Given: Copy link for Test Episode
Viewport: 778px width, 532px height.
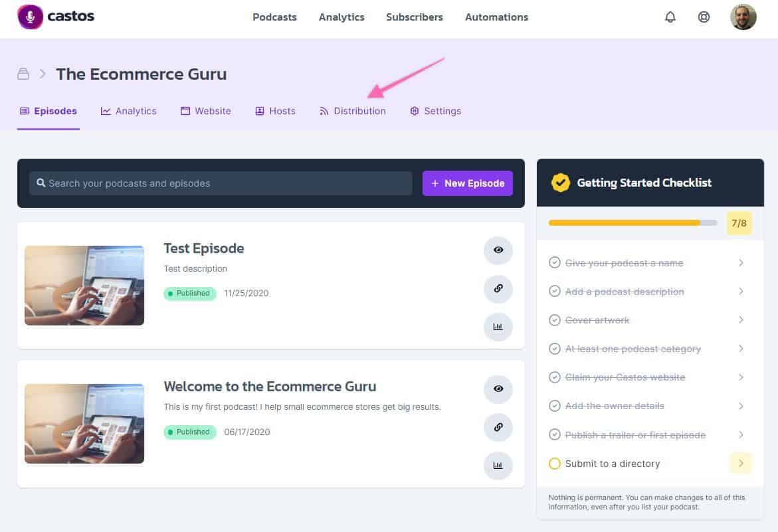Looking at the screenshot, I should [498, 288].
